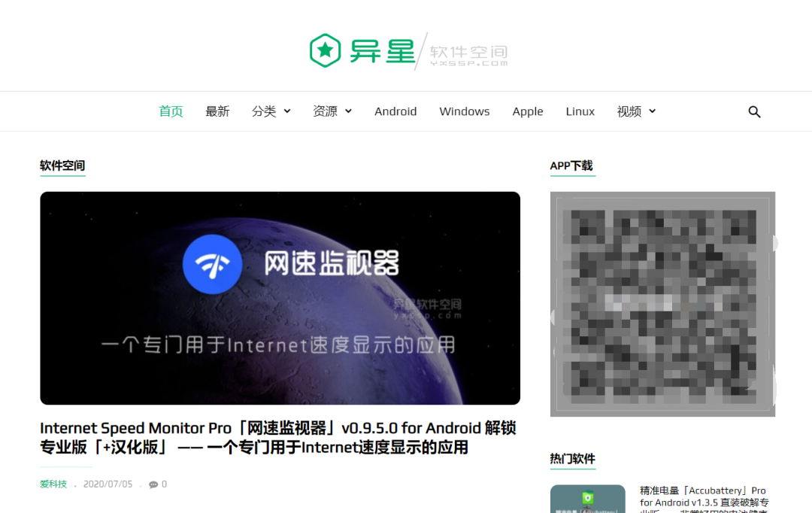This screenshot has width=812, height=513.
Task: Open the Android nav item
Action: (x=395, y=111)
